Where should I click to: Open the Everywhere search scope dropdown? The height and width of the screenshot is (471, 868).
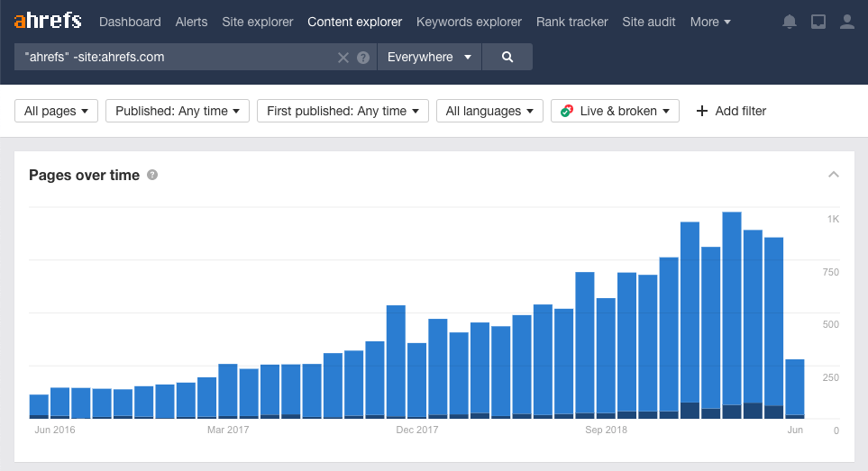pyautogui.click(x=430, y=57)
